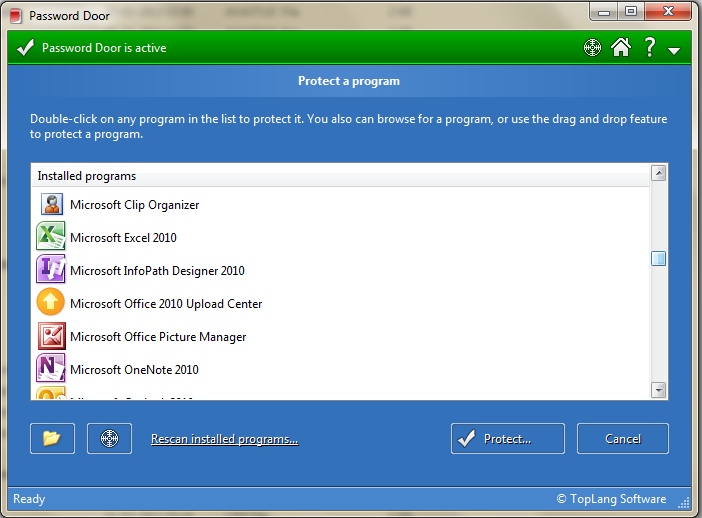Browse for a program with the folder button
Screen dimensions: 702x518
[x=52, y=438]
